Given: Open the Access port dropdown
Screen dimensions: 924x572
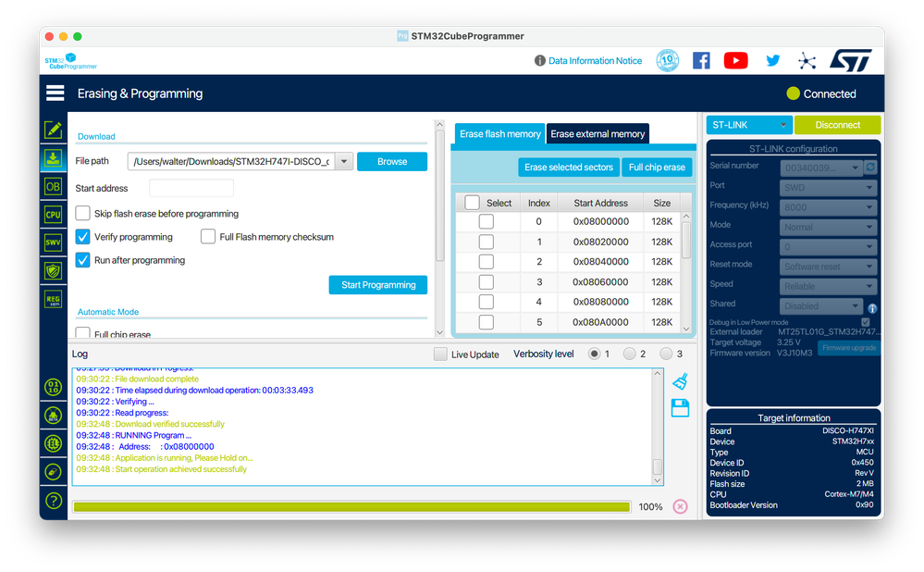Looking at the screenshot, I should [x=829, y=247].
